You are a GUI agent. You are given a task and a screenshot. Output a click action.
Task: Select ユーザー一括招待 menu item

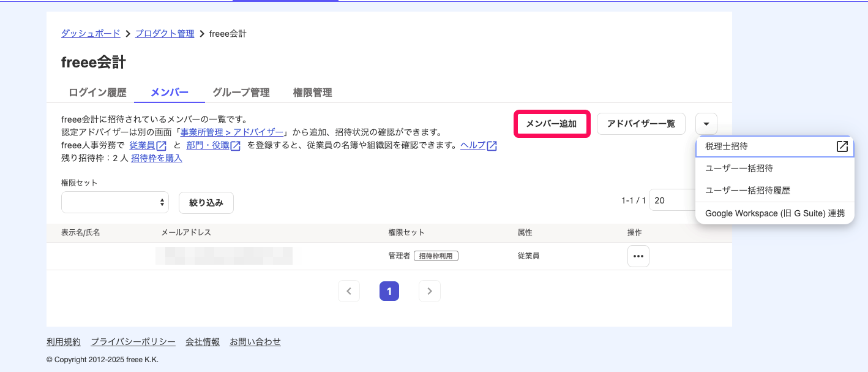pyautogui.click(x=775, y=169)
